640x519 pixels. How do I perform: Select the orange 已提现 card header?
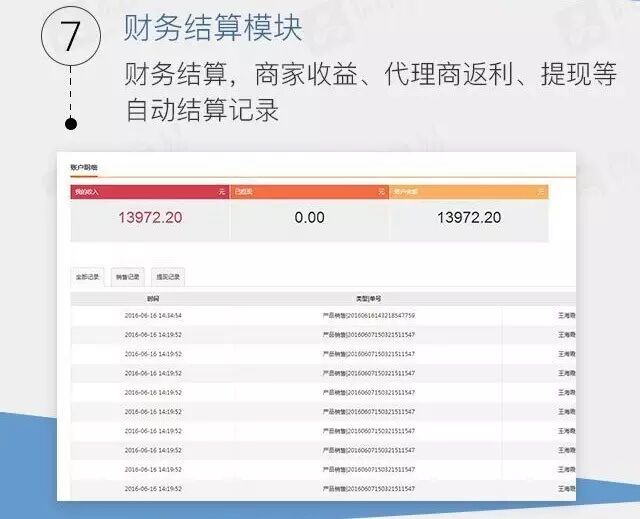pos(309,192)
